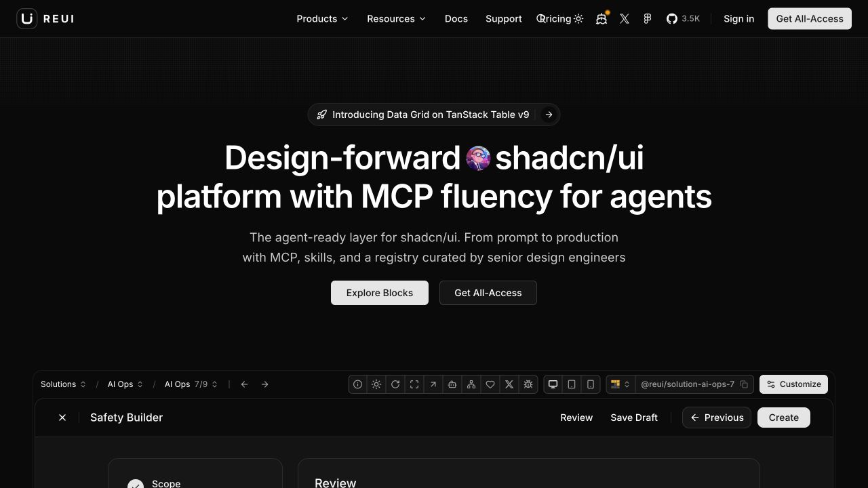Click the Previous button

pos(717,418)
